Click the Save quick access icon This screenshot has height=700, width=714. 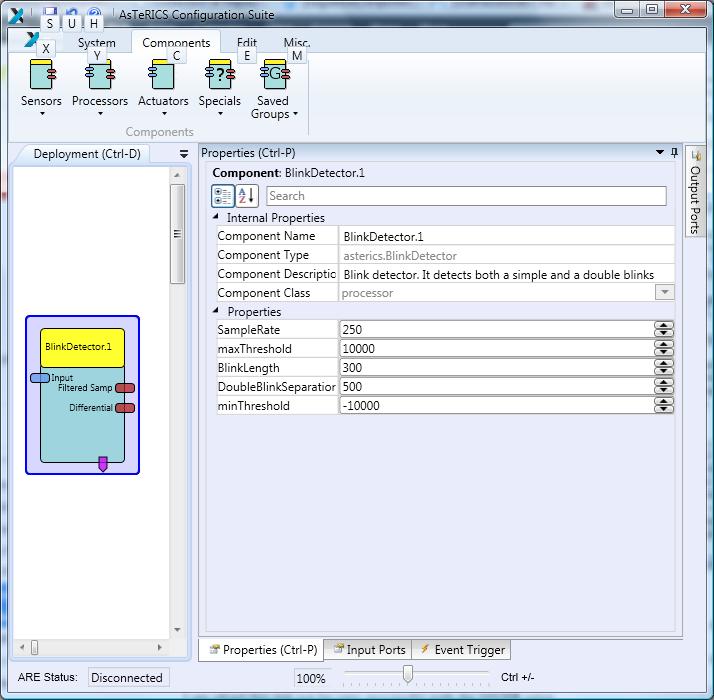pos(50,12)
